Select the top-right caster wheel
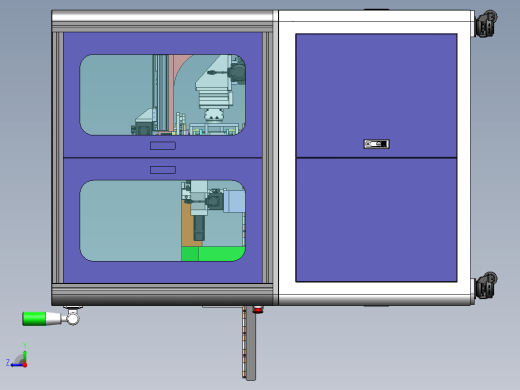The image size is (520, 390). pyautogui.click(x=486, y=24)
